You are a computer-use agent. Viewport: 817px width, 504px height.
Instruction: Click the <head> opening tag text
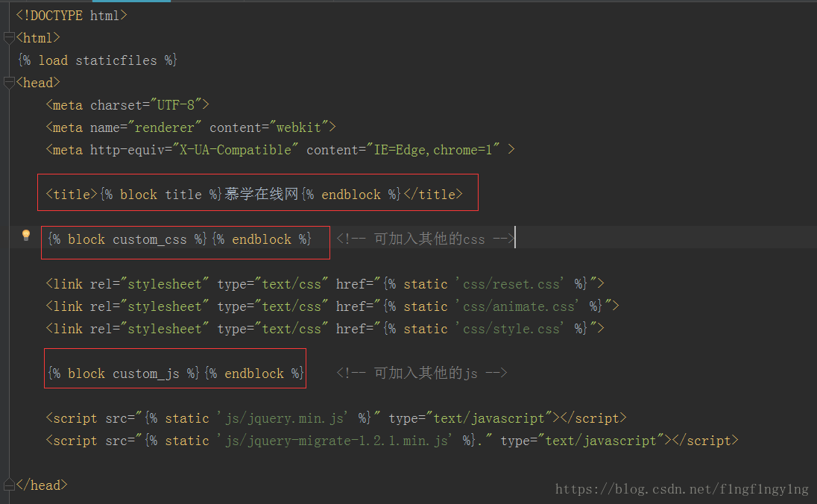[x=38, y=83]
